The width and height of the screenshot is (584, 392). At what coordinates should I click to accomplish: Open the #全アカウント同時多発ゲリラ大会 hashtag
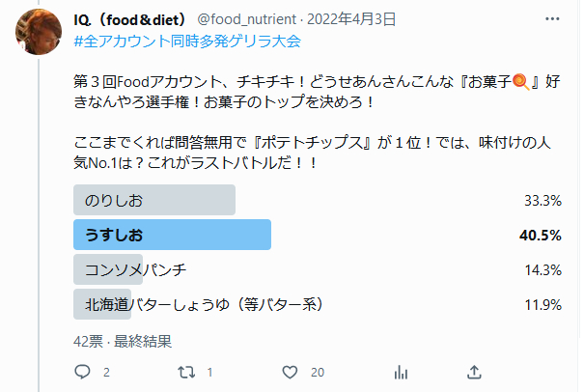click(x=187, y=41)
